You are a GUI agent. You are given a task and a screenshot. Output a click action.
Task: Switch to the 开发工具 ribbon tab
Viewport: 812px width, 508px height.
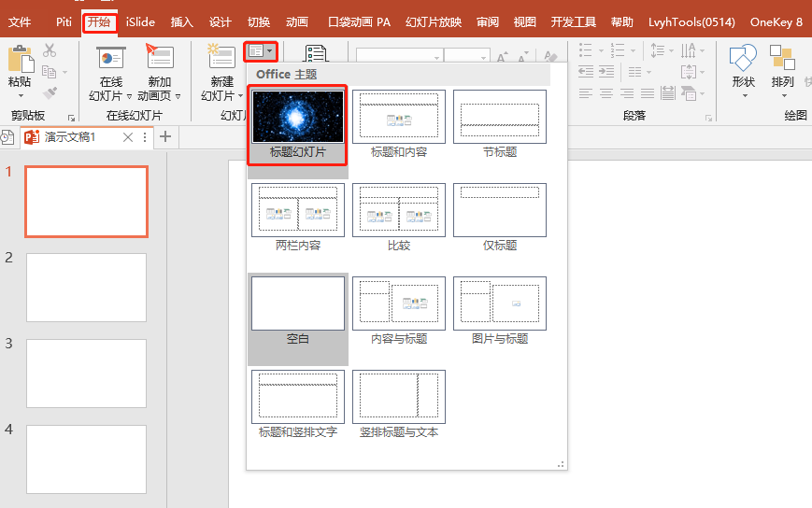(x=574, y=22)
